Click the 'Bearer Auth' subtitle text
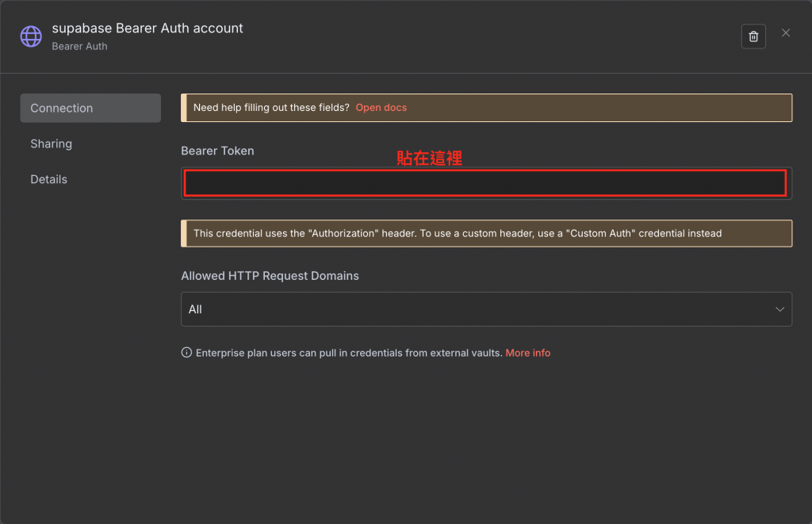The image size is (812, 524). point(80,47)
